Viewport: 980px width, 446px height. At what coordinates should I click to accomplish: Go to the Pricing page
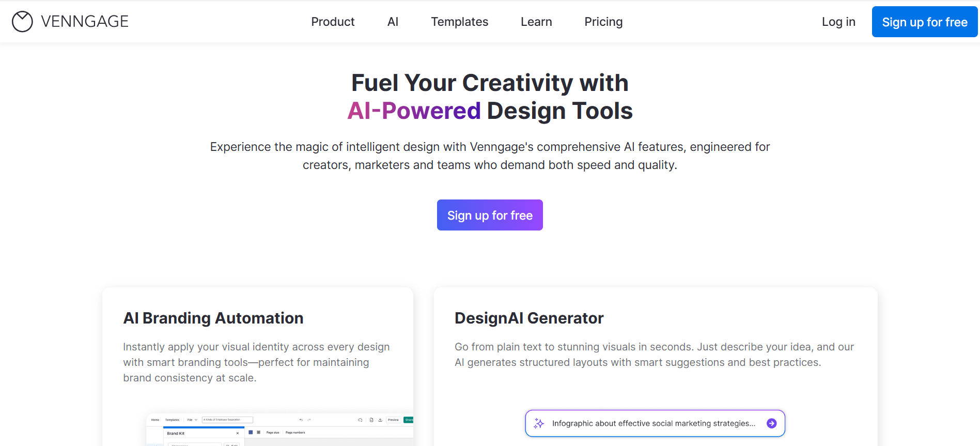pyautogui.click(x=603, y=22)
